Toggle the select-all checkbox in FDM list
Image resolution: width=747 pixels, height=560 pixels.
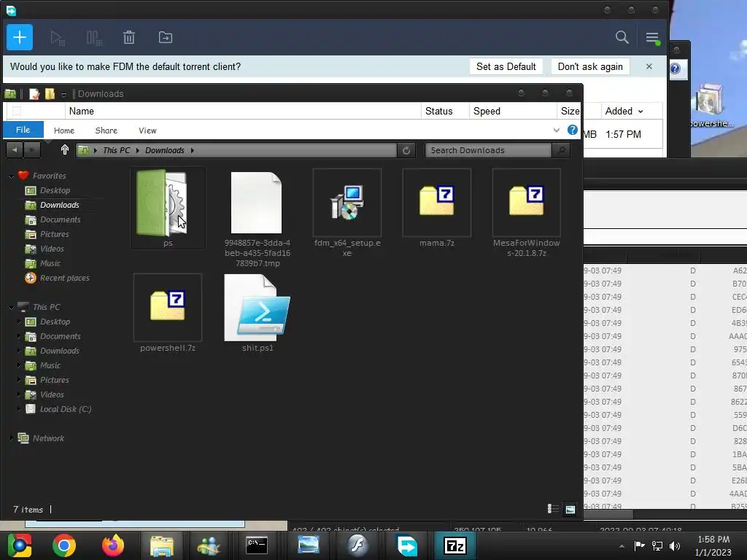16,111
